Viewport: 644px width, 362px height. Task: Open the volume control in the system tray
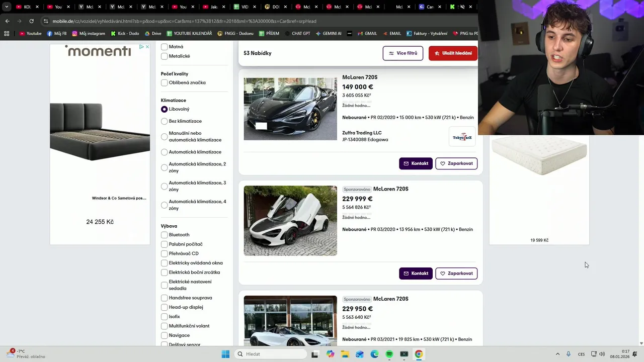602,354
